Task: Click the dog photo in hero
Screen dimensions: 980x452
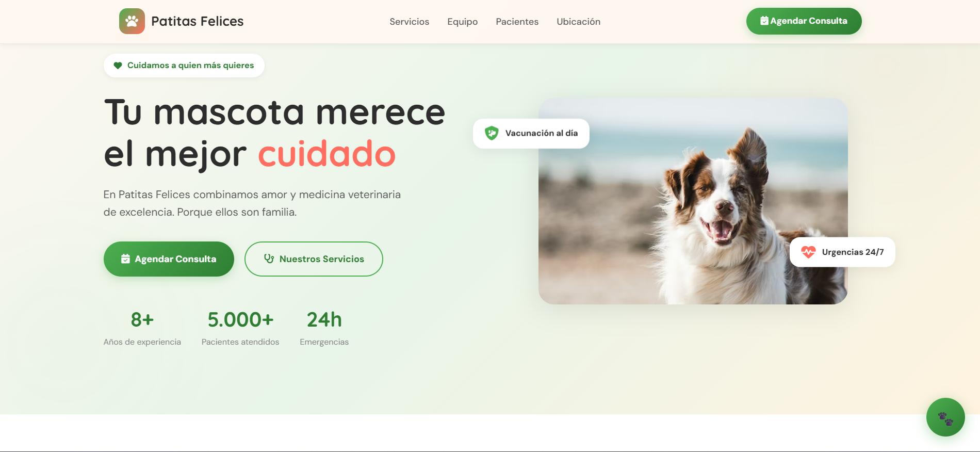Action: coord(693,201)
